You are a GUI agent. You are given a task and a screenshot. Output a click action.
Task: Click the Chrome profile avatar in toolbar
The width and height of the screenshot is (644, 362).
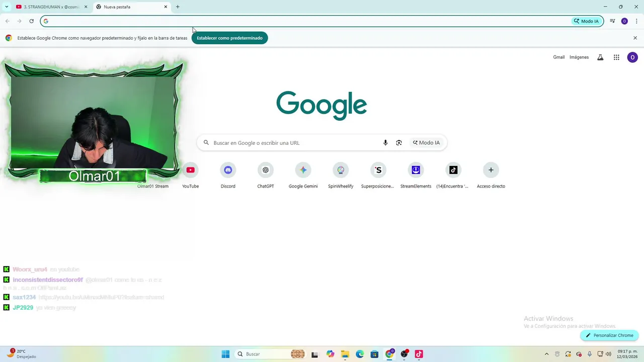point(624,21)
